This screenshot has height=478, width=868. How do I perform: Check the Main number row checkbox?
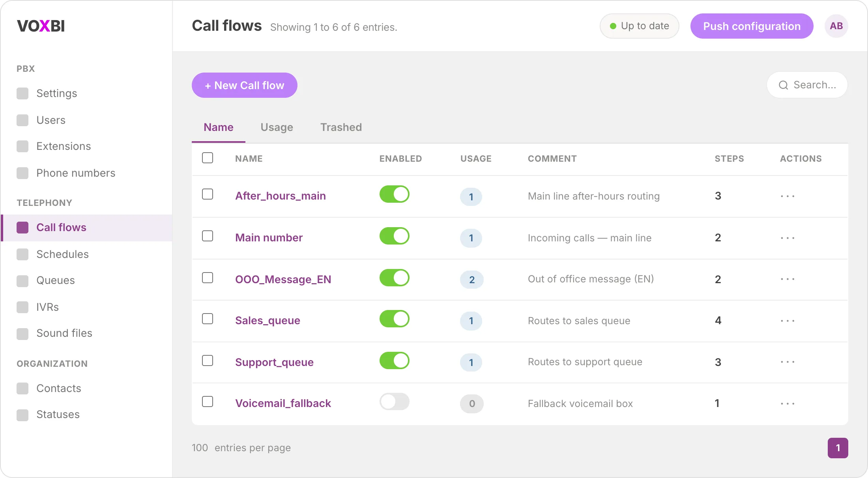click(208, 236)
